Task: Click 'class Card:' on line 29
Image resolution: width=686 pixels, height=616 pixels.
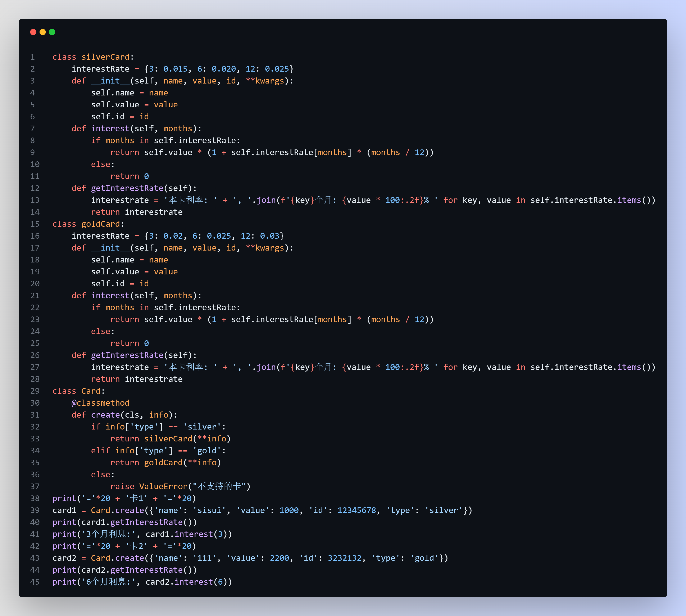Action: pyautogui.click(x=79, y=391)
